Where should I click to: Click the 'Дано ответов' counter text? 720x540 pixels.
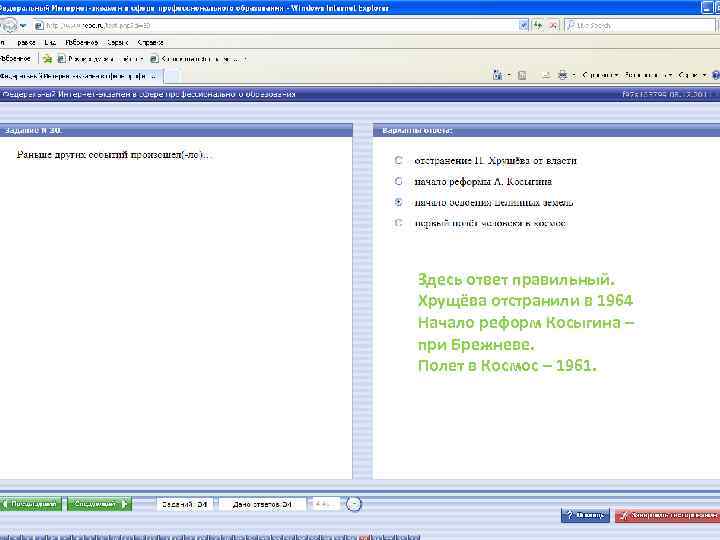[262, 504]
